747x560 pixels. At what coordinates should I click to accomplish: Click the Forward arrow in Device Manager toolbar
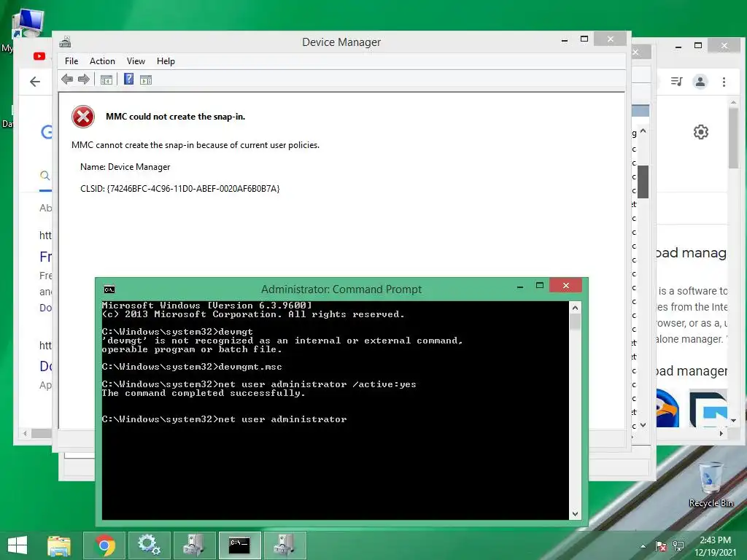point(84,79)
